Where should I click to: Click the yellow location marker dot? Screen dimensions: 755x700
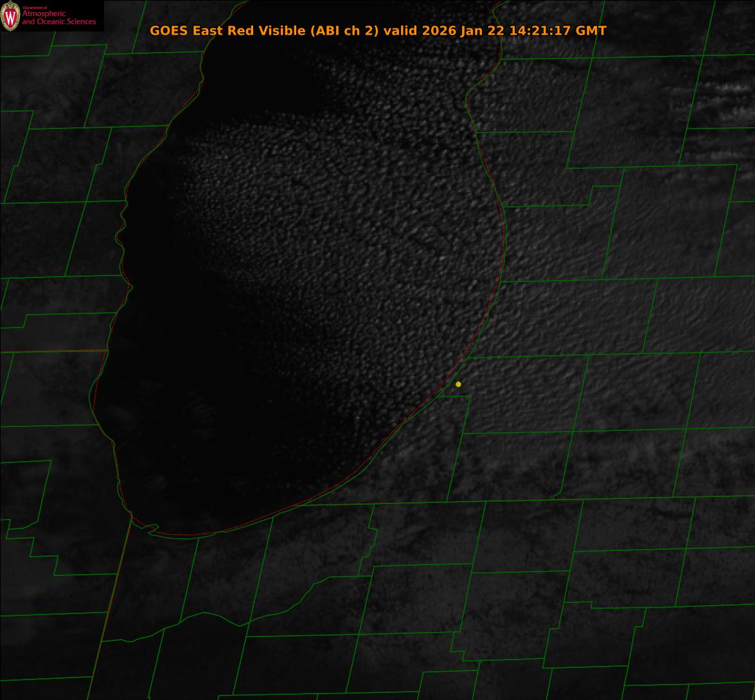click(x=458, y=384)
